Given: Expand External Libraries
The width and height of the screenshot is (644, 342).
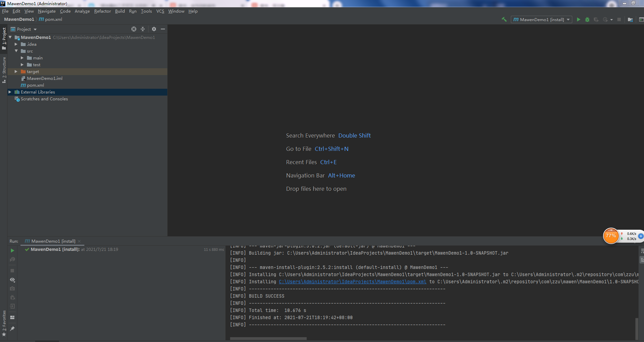Looking at the screenshot, I should click(10, 92).
